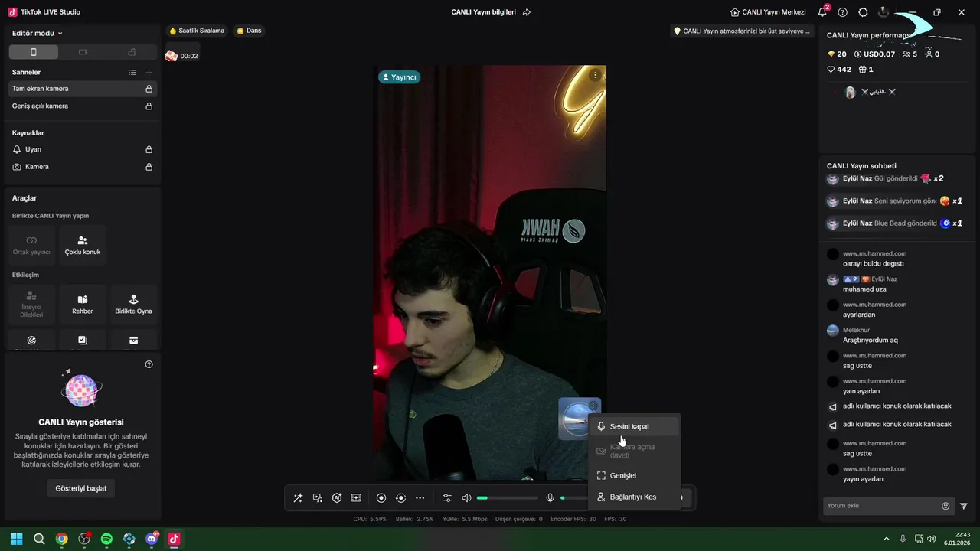Click the viewer avatar in performance panel
980x551 pixels.
point(850,92)
